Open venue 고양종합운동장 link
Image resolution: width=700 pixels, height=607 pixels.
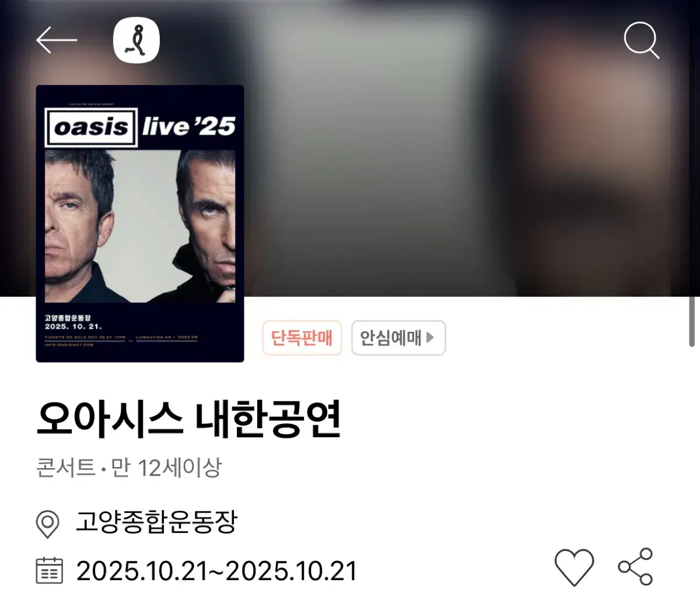(156, 522)
